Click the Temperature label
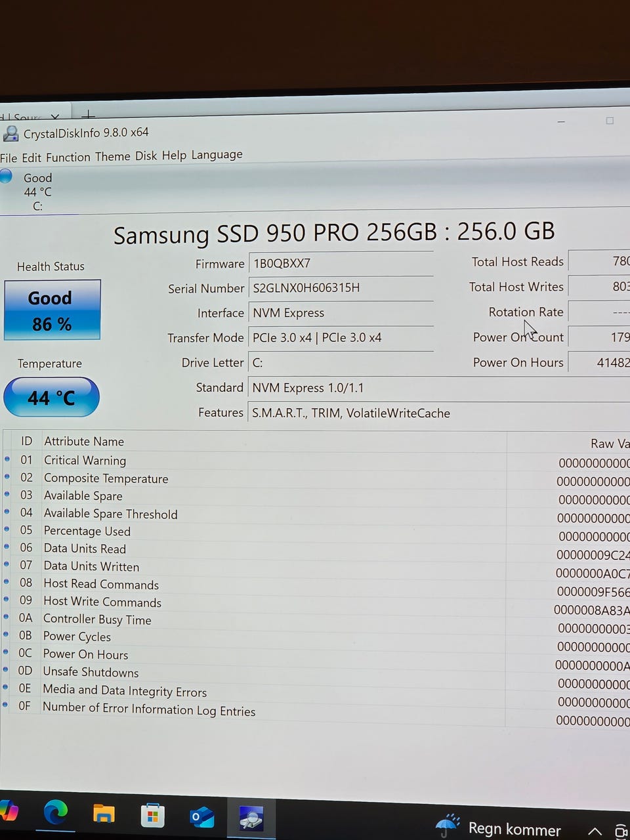The height and width of the screenshot is (840, 630). click(50, 364)
